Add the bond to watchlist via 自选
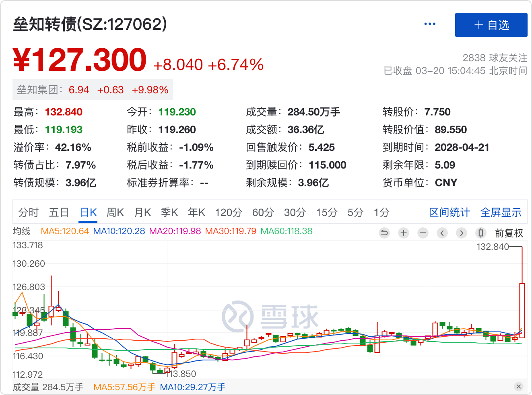 (491, 25)
